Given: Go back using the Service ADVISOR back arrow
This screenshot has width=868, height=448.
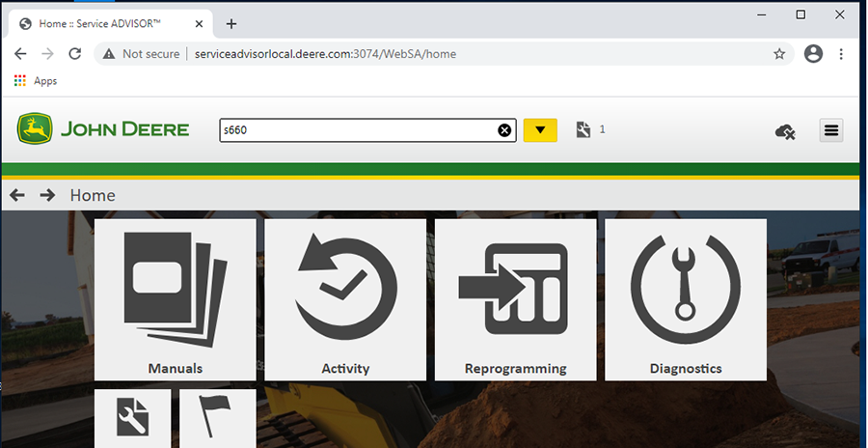Looking at the screenshot, I should click(17, 195).
